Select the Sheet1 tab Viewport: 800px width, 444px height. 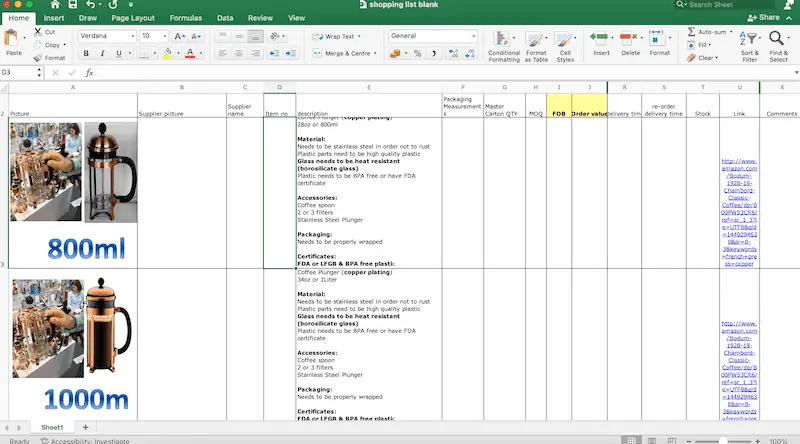pyautogui.click(x=52, y=427)
